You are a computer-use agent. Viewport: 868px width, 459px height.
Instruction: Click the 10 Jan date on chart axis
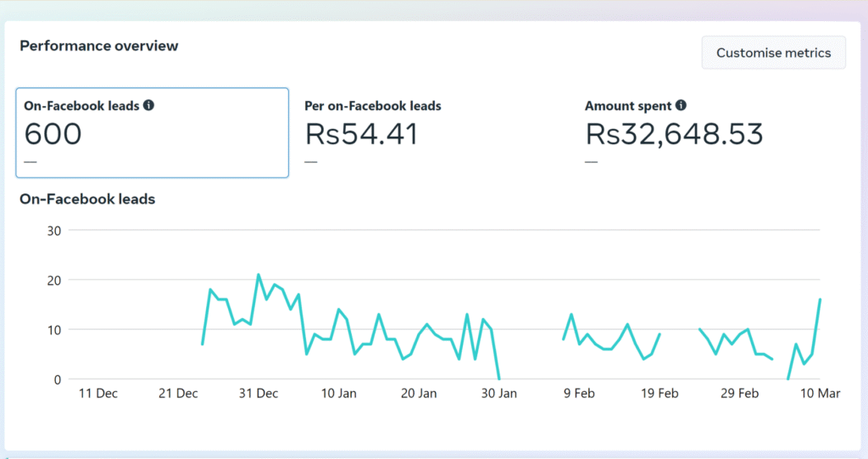[x=338, y=394]
